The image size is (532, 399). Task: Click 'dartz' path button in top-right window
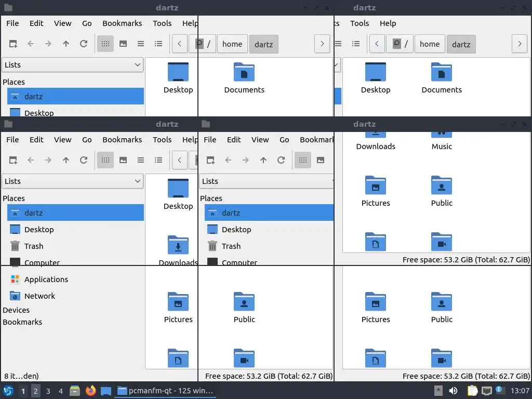click(x=461, y=44)
